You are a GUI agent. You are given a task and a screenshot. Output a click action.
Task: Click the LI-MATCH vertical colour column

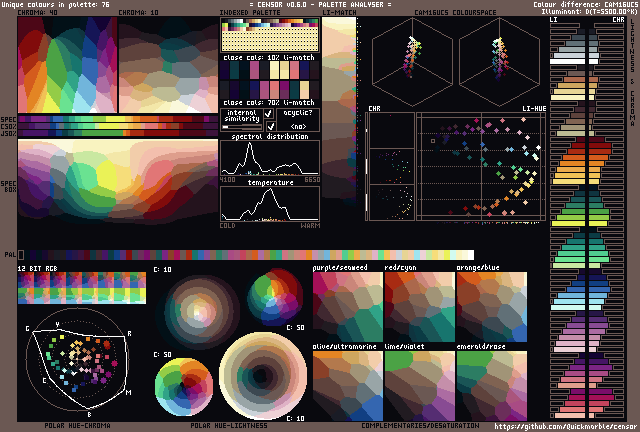pyautogui.click(x=339, y=110)
